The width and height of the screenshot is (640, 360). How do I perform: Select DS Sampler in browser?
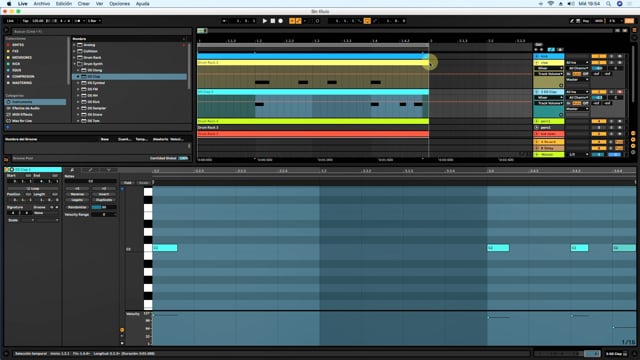click(97, 108)
